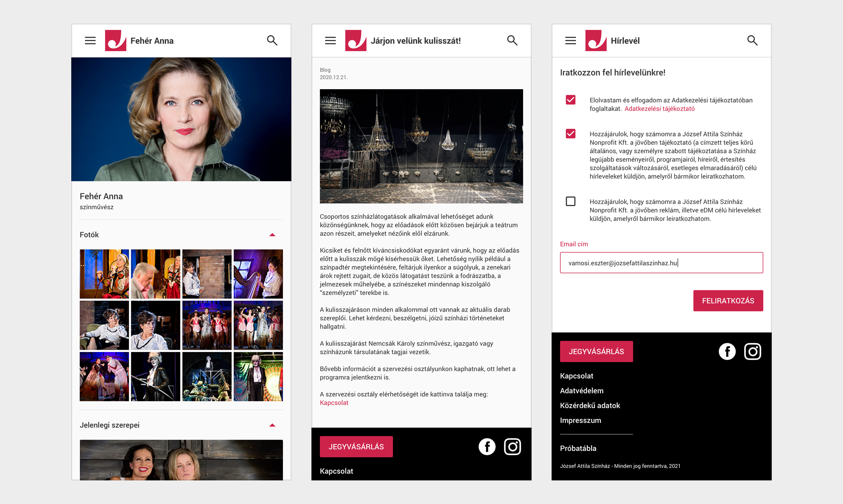843x504 pixels.
Task: Open Instagram icon in blog screen footer
Action: (512, 447)
